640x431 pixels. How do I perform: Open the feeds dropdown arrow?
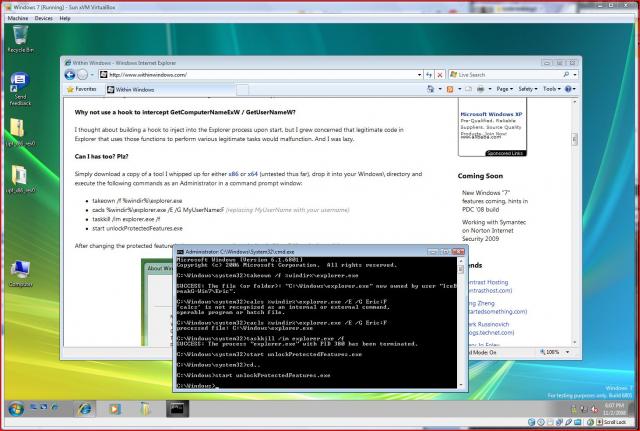coord(460,89)
